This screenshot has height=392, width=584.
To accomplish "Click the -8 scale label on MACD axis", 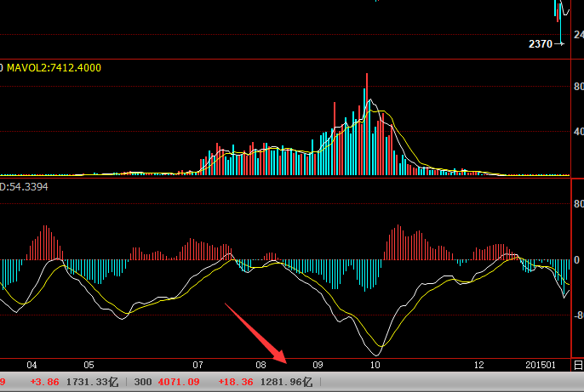I will (577, 315).
